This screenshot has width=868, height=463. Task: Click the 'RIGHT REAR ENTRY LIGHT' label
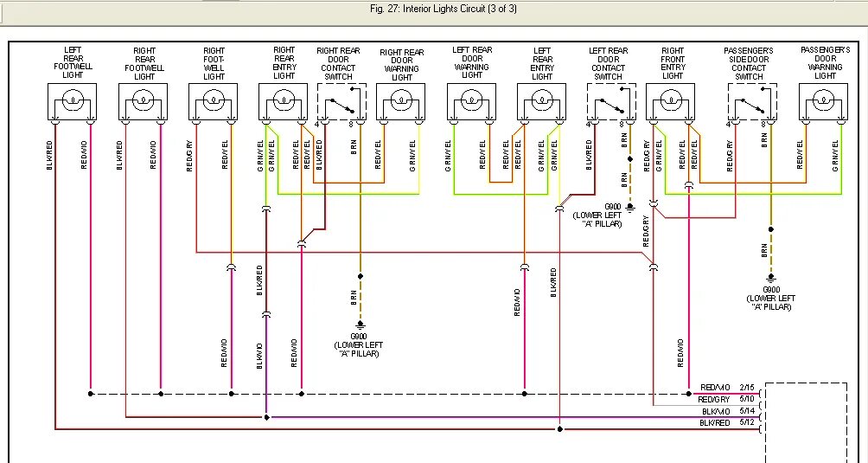284,63
